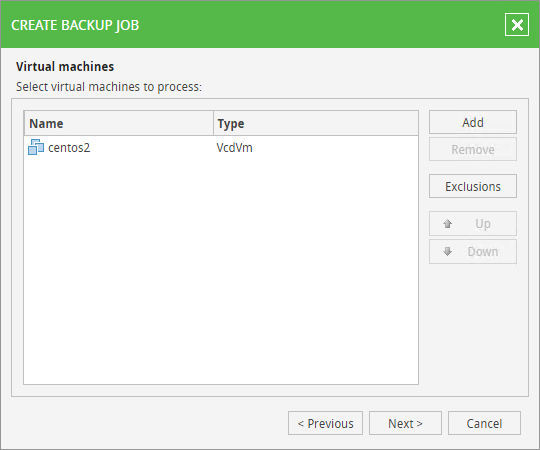Click the Up button label
The image size is (540, 450).
point(483,224)
